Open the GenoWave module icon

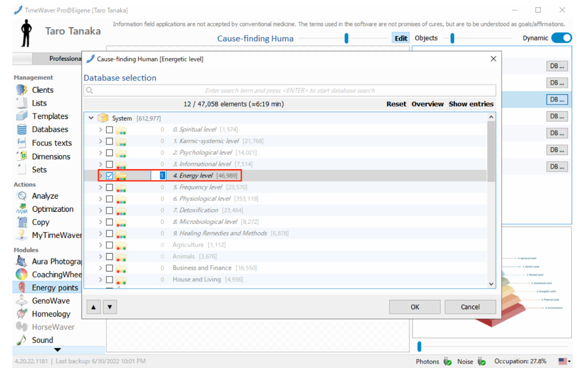tap(22, 301)
